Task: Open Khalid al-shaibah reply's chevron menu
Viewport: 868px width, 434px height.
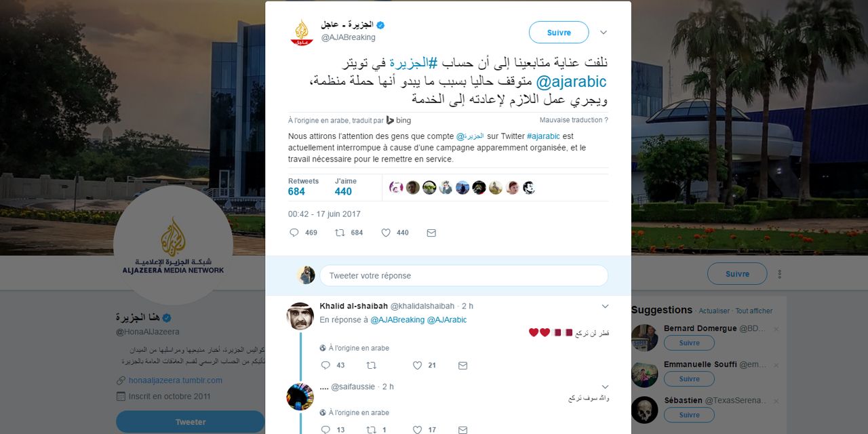Action: (x=605, y=307)
